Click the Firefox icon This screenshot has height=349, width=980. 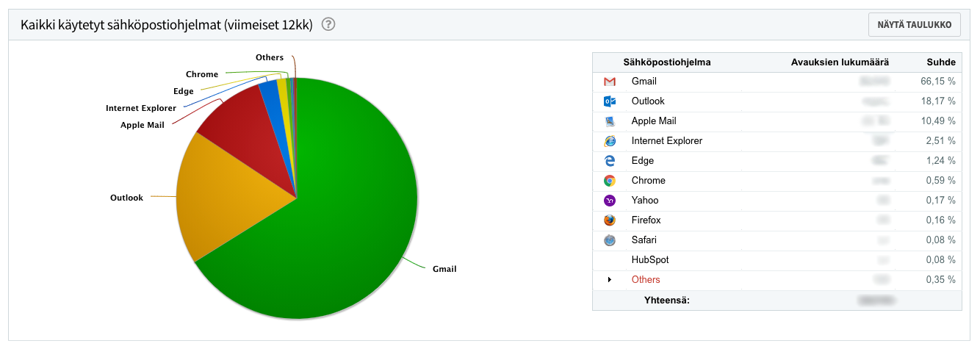pyautogui.click(x=609, y=220)
